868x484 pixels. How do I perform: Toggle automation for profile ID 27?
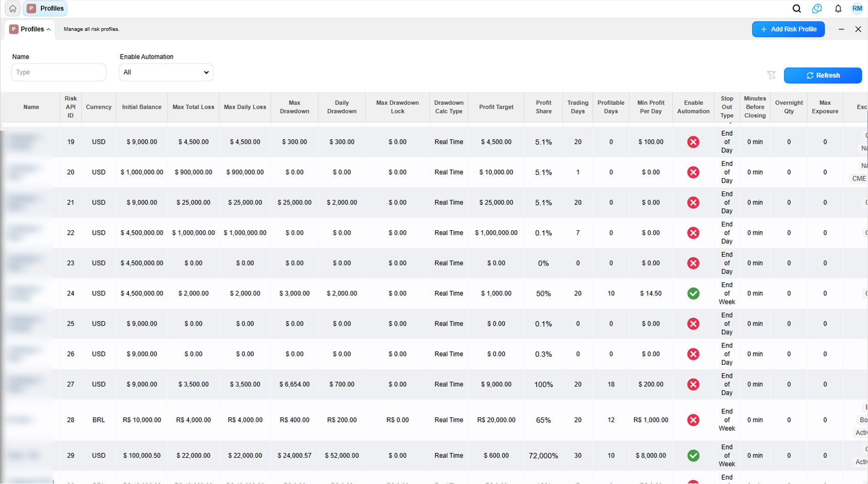(x=693, y=384)
